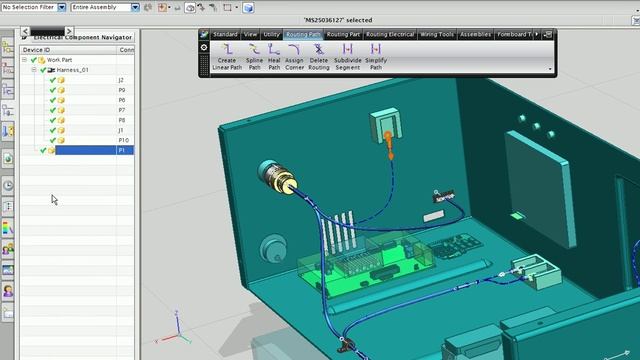Screen dimensions: 640x360
Task: Toggle the green check in row J2
Action: point(53,80)
